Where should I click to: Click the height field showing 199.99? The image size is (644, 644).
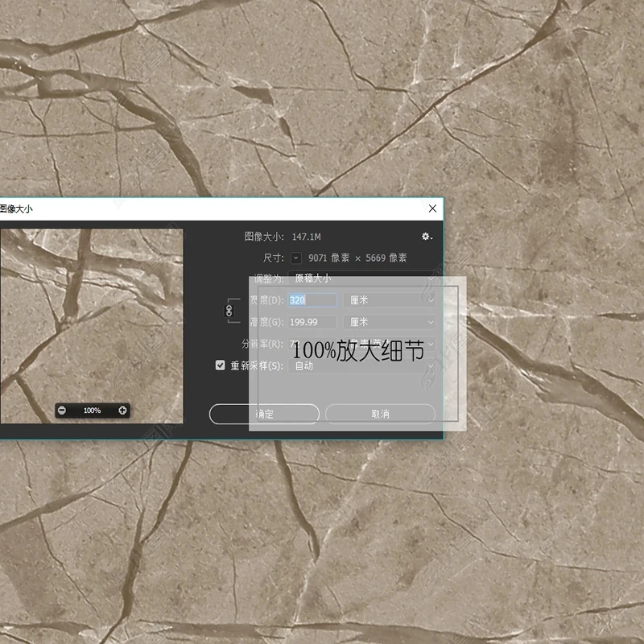[312, 322]
